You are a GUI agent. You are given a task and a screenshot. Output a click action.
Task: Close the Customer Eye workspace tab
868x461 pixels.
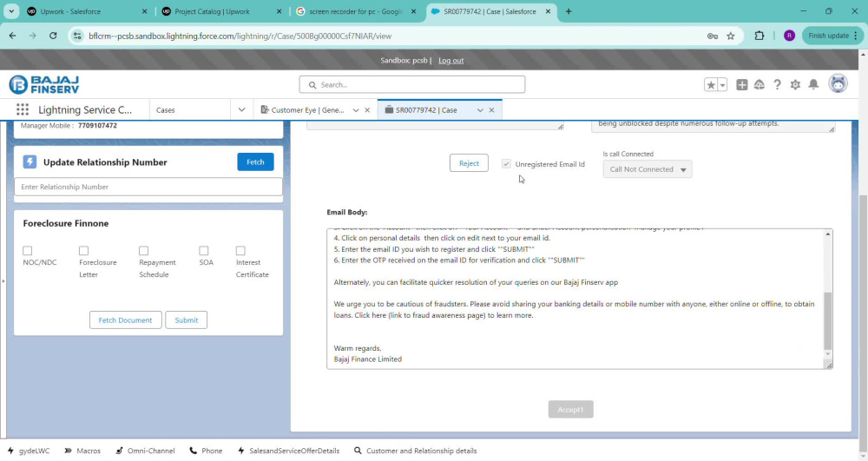[x=367, y=110]
